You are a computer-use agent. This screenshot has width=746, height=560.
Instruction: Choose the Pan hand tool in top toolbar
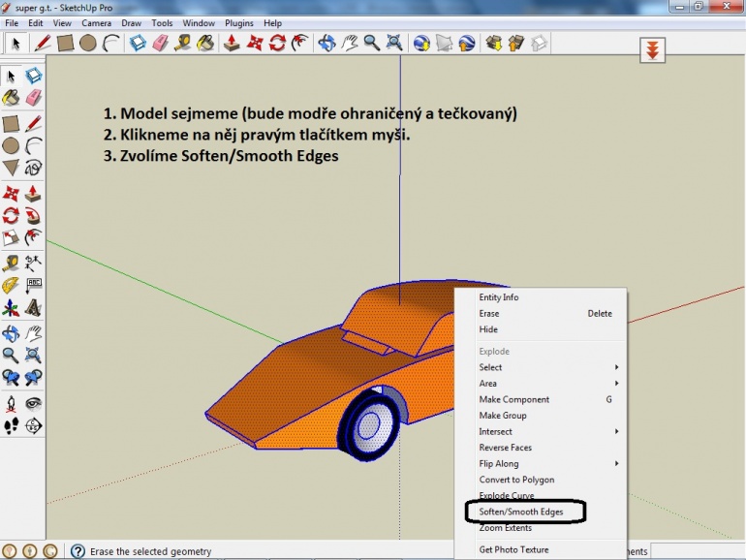pos(349,43)
